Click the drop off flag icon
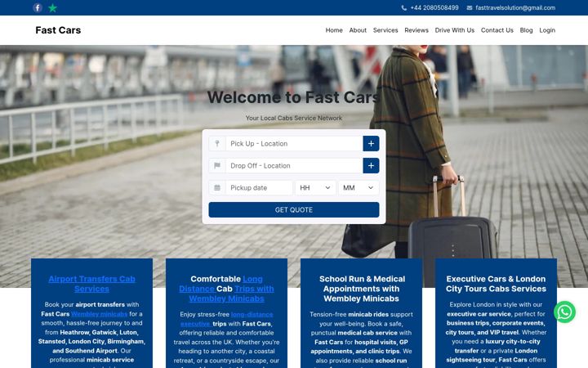Viewport: 588px width, 368px height. coord(217,165)
